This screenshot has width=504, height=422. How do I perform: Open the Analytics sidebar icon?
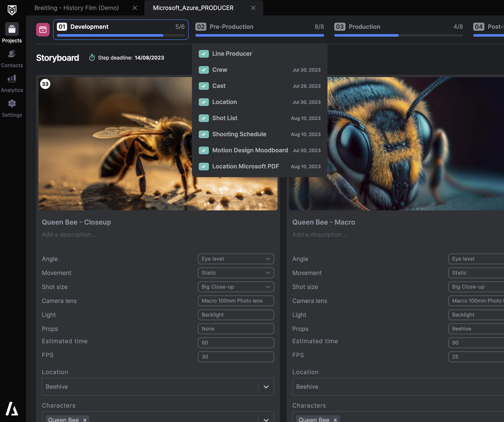(x=12, y=79)
